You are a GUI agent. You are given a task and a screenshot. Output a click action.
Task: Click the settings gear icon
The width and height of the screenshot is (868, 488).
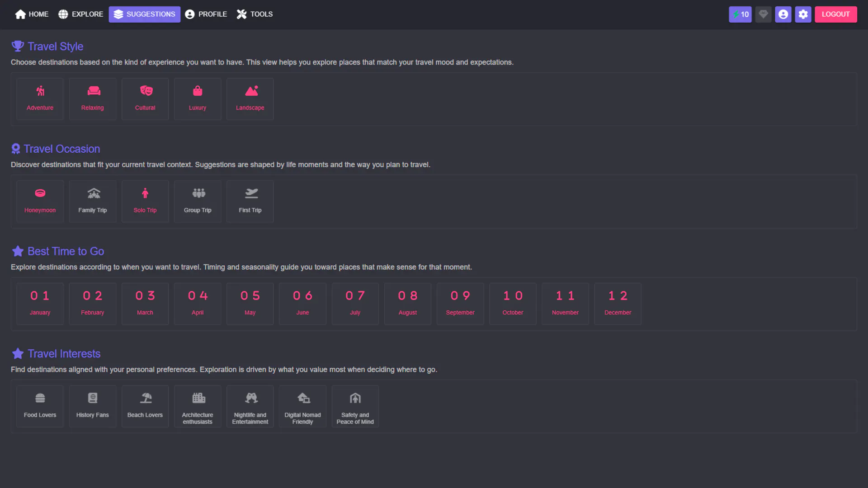click(x=803, y=14)
